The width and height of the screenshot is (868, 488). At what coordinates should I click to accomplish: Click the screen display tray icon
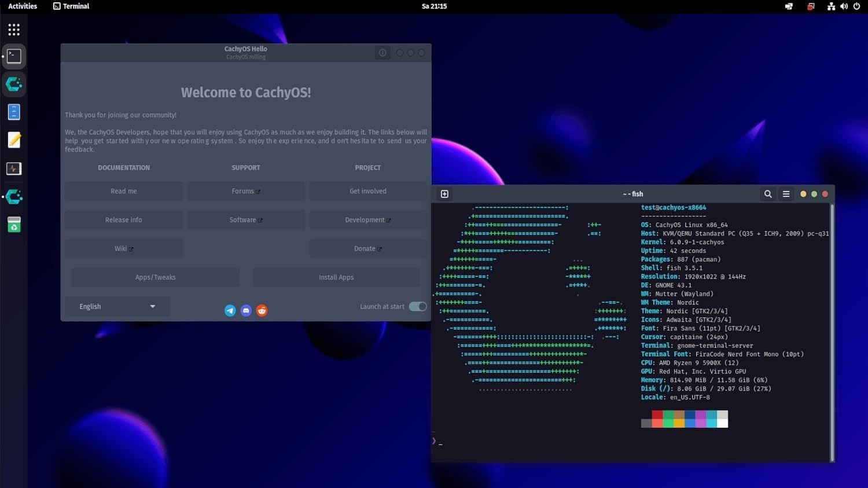pyautogui.click(x=789, y=6)
